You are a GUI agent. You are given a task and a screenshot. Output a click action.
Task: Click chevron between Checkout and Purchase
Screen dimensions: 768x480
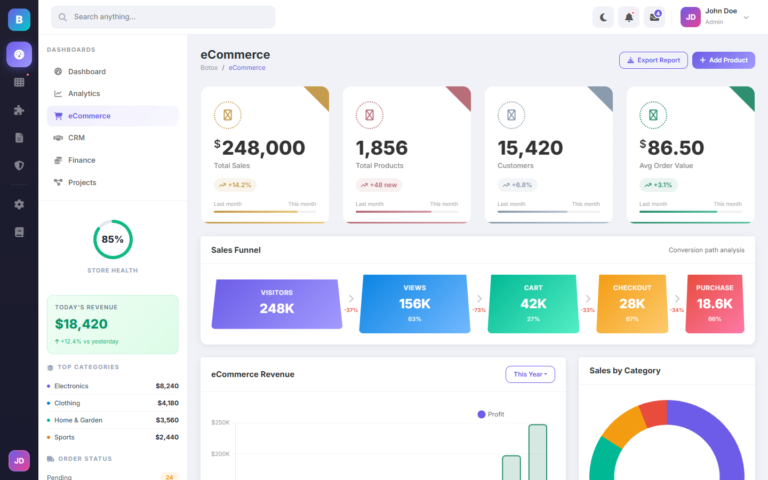pos(677,298)
